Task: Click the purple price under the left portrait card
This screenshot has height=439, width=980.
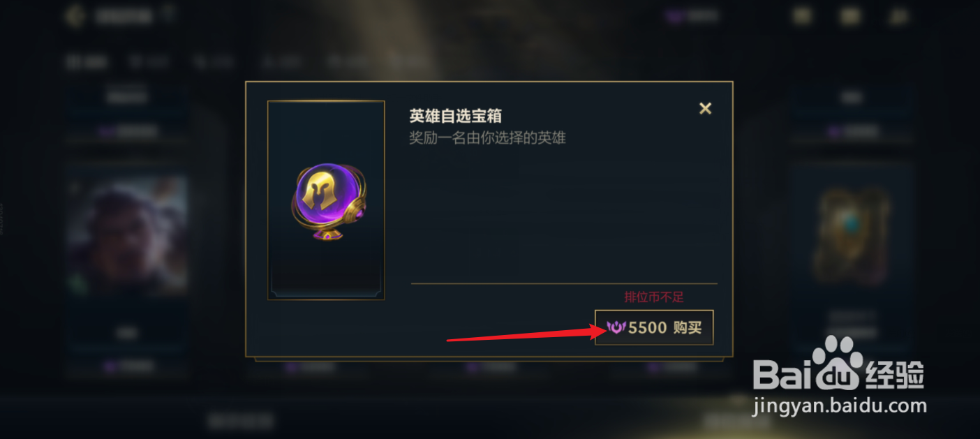Action: tap(127, 366)
